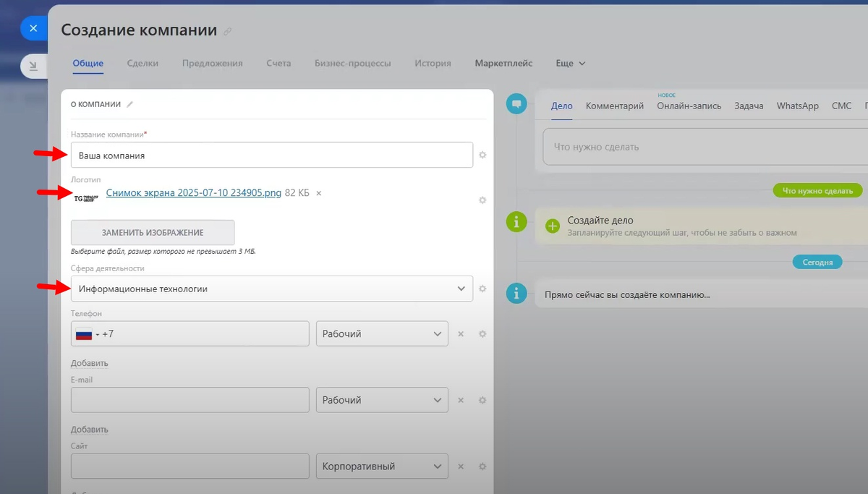Select the СМС timeline tab
868x494 pixels.
(842, 106)
